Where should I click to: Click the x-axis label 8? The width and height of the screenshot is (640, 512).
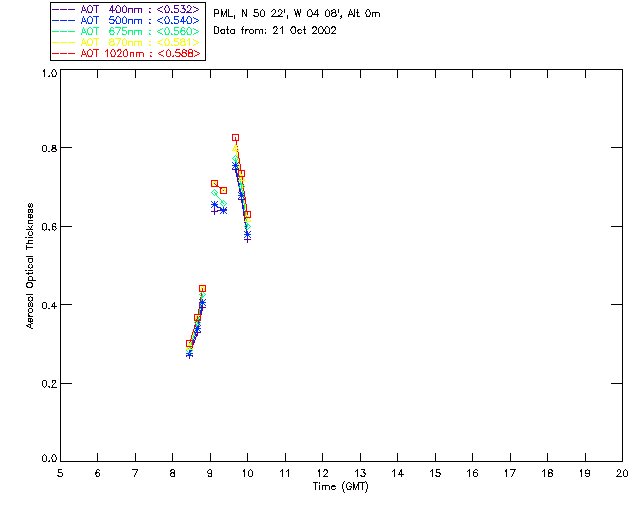tap(173, 473)
